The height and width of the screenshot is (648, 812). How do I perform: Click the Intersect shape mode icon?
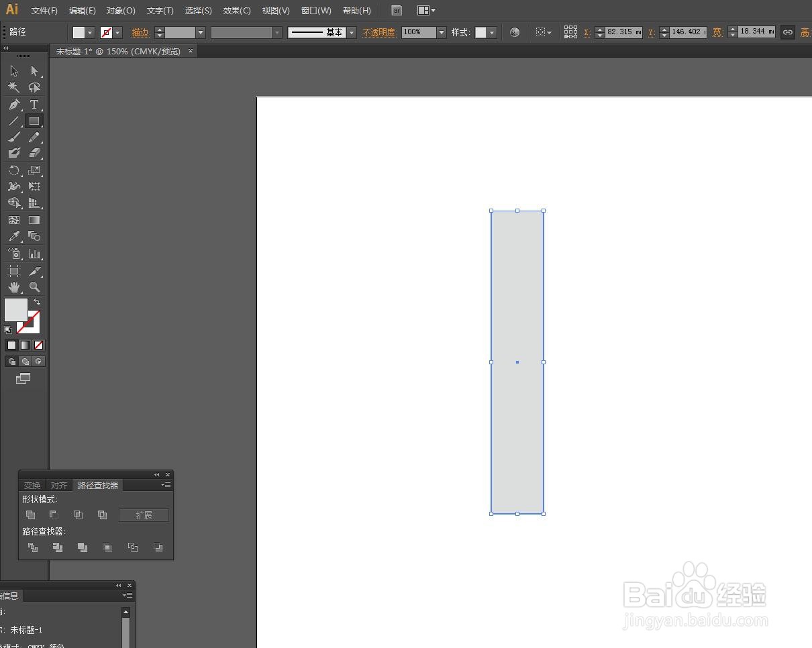click(78, 515)
